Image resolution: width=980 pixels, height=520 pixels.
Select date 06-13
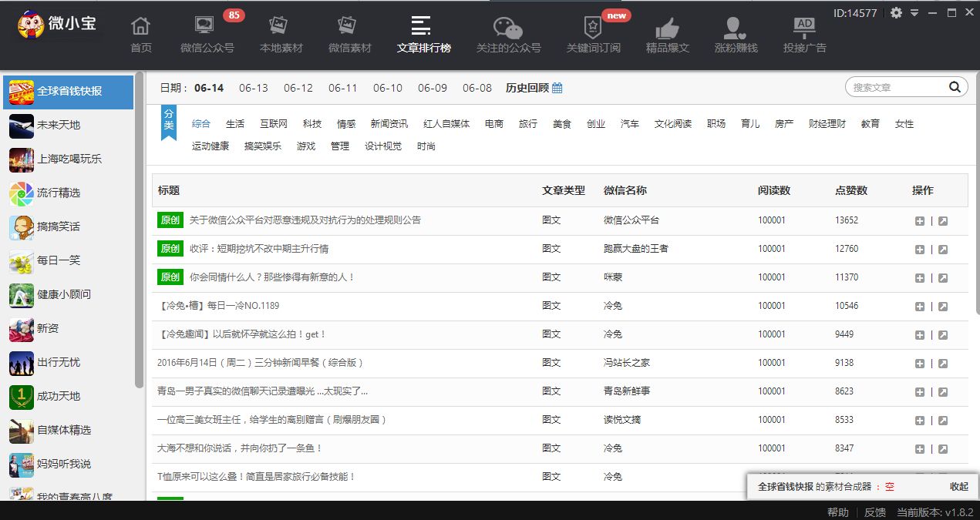pos(254,88)
